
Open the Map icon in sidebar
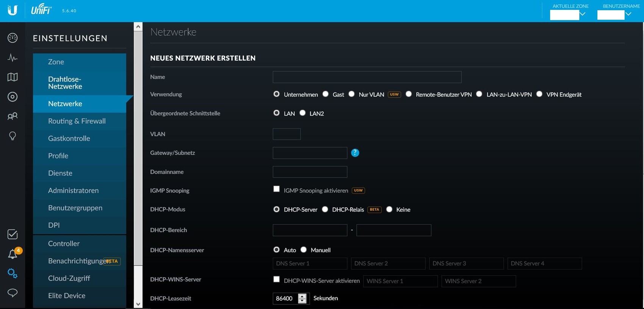pos(13,77)
